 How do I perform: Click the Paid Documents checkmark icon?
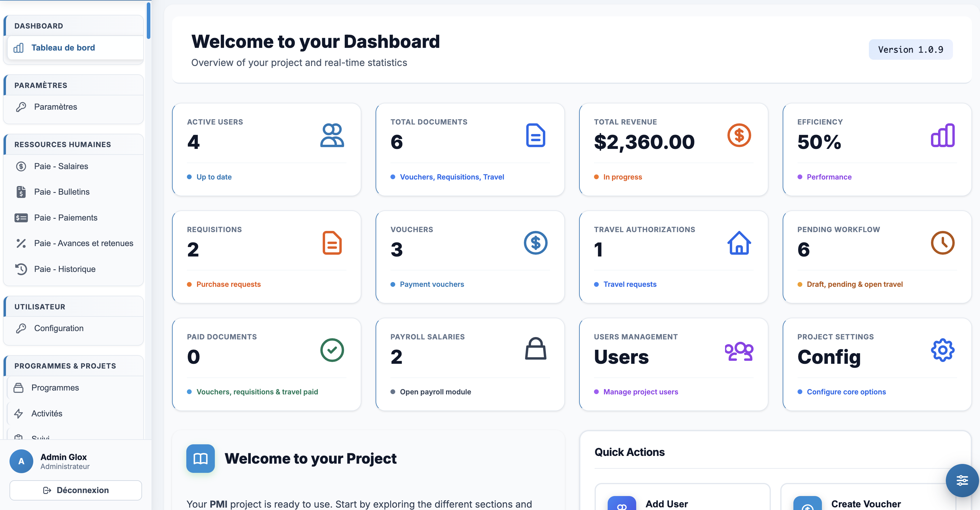pyautogui.click(x=332, y=350)
